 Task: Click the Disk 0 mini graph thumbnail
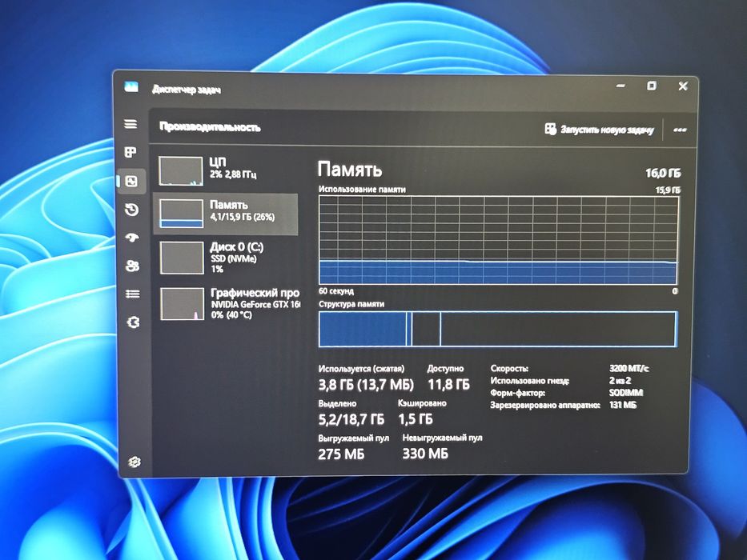[182, 258]
